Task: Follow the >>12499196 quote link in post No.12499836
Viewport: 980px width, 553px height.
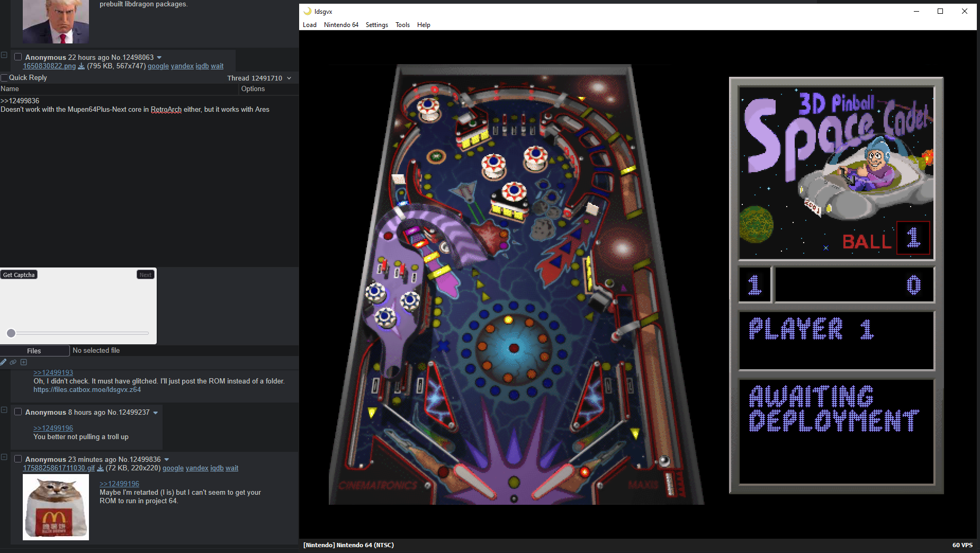Action: click(120, 484)
